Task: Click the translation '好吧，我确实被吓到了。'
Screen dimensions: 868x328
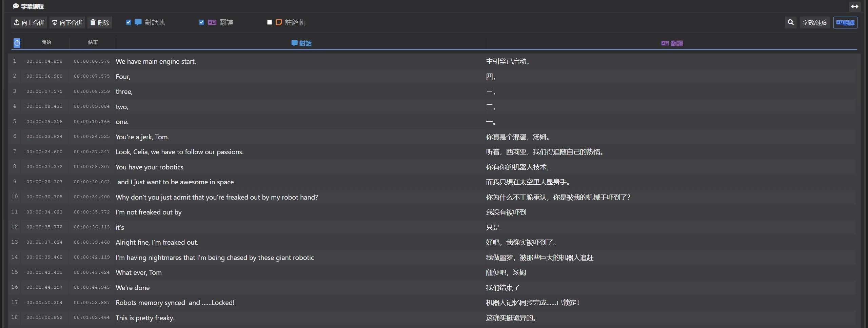Action: 521,242
